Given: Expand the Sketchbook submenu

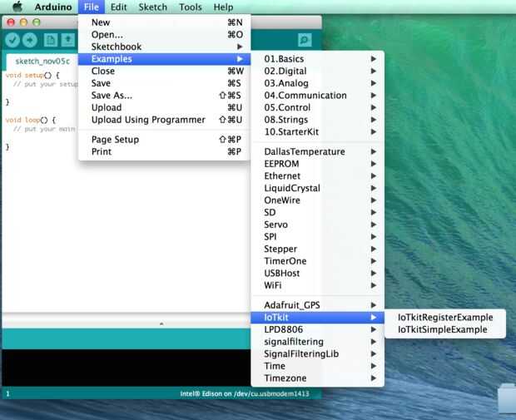Looking at the screenshot, I should point(164,47).
